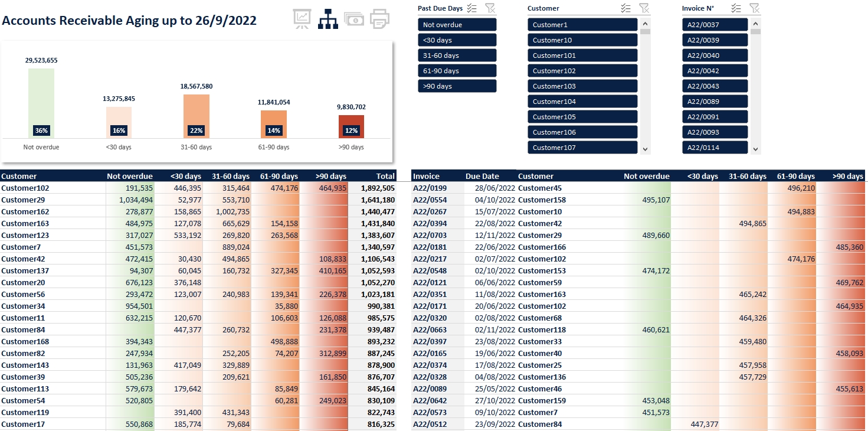This screenshot has width=868, height=431.
Task: Select invoice A22/0114 in the slicer
Action: click(715, 147)
